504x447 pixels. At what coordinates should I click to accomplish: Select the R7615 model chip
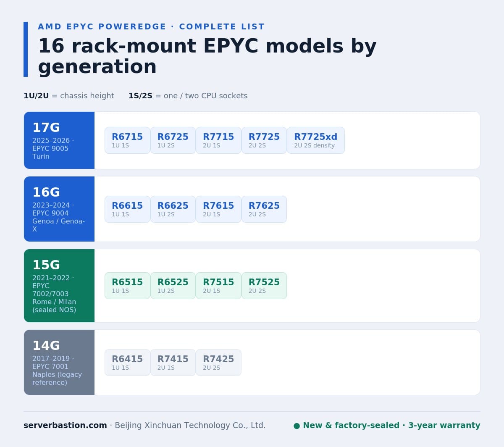[218, 209]
